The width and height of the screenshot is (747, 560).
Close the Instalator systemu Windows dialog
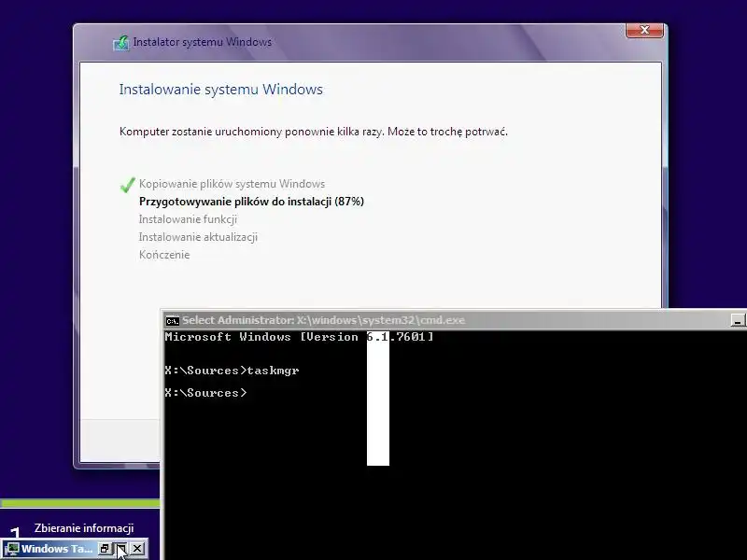point(644,30)
